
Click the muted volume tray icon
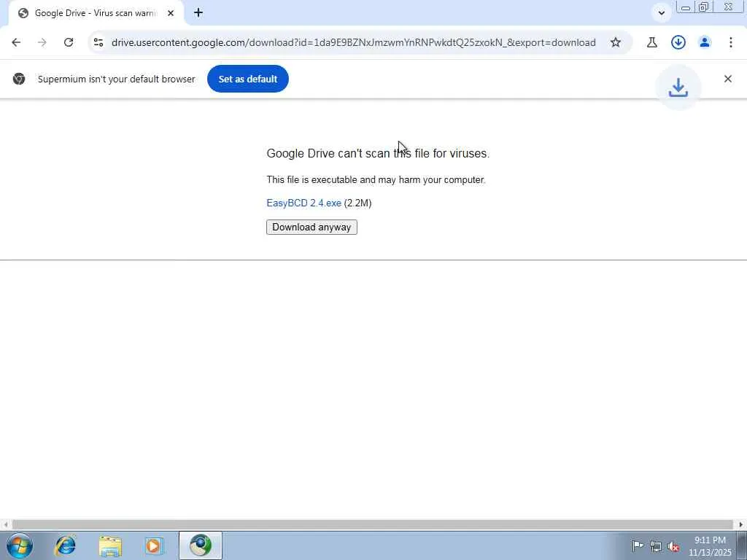pos(673,546)
